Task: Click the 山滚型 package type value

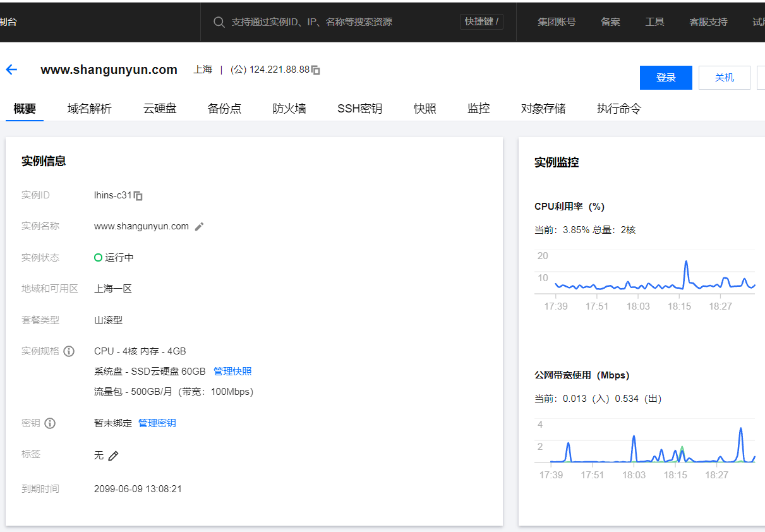Action: (x=109, y=320)
